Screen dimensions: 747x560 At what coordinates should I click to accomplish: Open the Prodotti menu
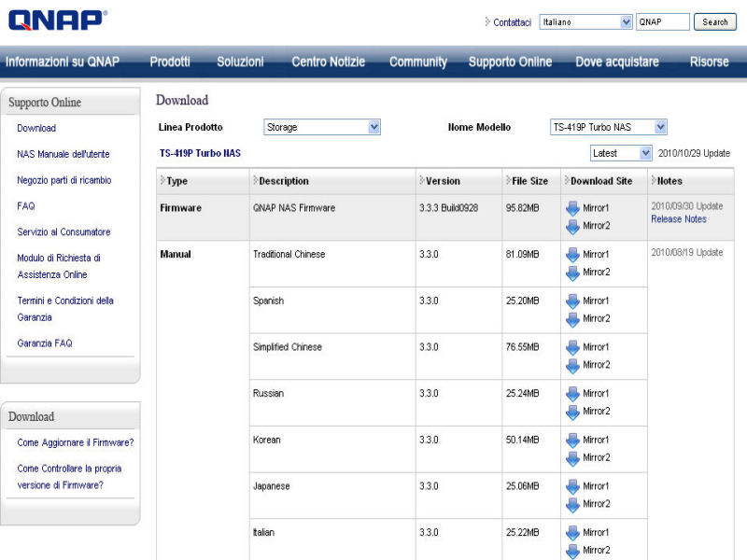(170, 62)
